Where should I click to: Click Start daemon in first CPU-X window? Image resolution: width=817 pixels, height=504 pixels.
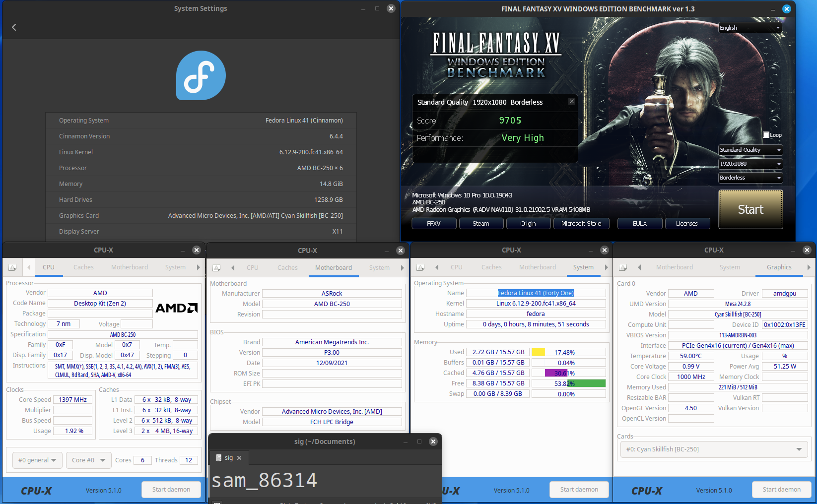171,490
